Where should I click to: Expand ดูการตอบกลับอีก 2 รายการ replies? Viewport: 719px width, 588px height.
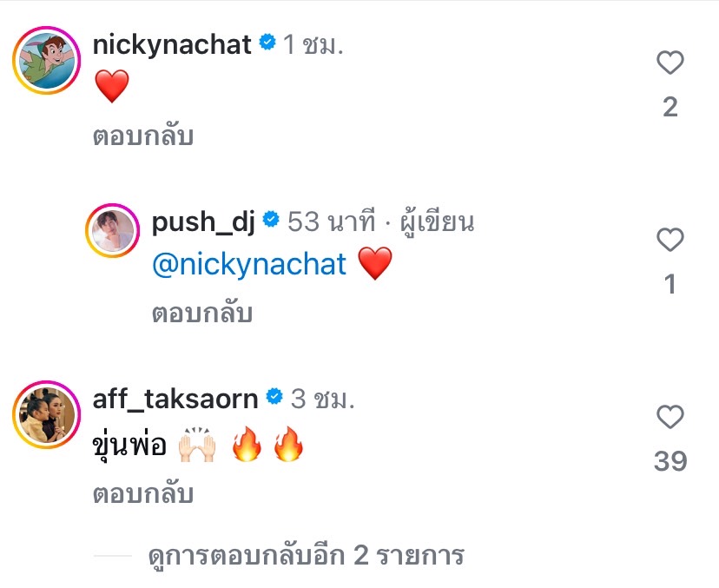[x=306, y=555]
